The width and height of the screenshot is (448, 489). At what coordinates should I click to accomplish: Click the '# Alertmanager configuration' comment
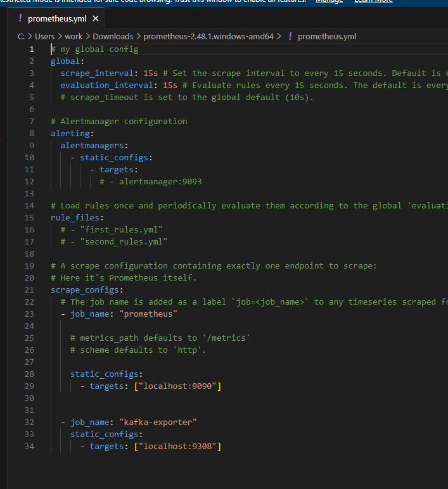point(119,122)
